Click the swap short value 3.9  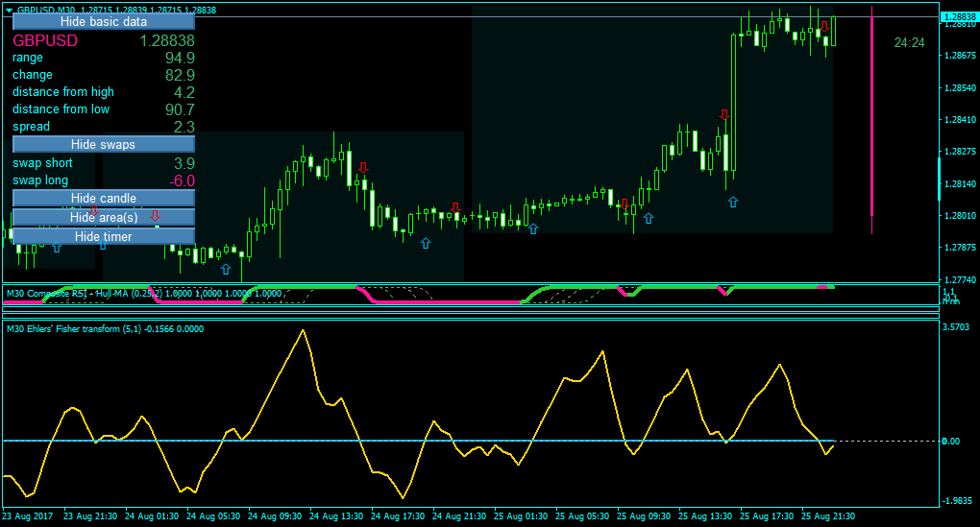click(184, 163)
